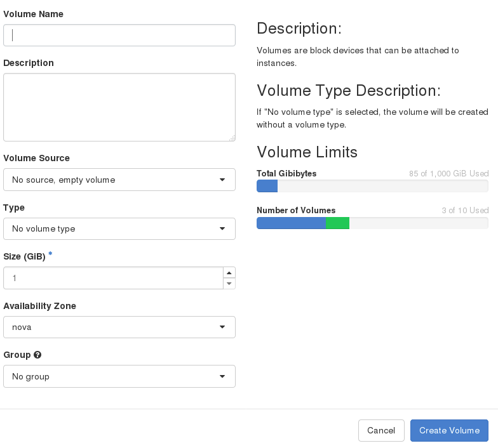
Task: Click the "85 of 1,000 GiB Used" text
Action: (x=448, y=173)
